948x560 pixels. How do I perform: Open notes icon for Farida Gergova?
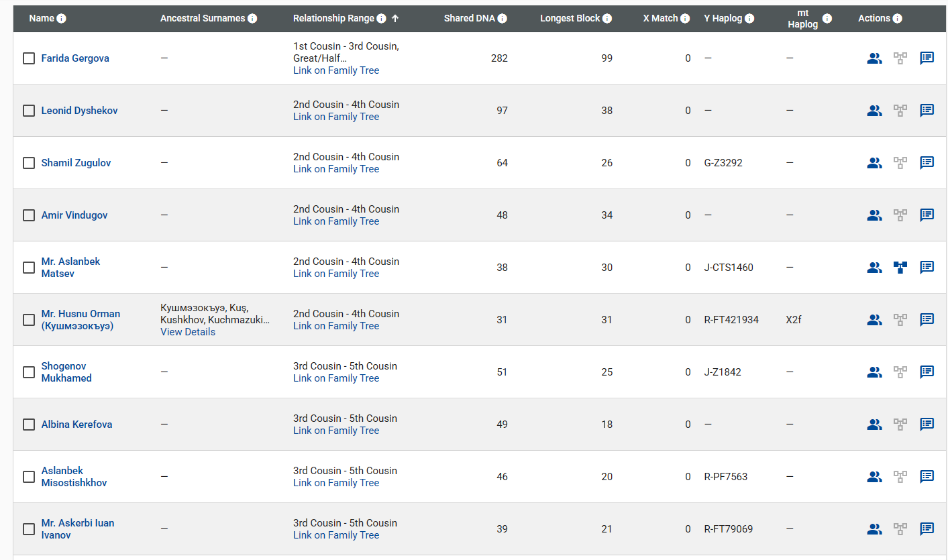(927, 58)
